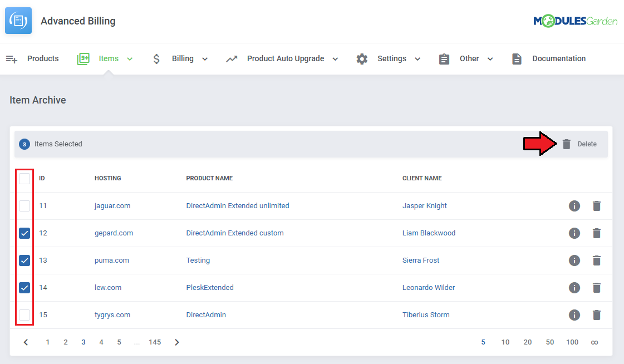Jump to last page 145
The width and height of the screenshot is (624, 364).
(x=155, y=342)
